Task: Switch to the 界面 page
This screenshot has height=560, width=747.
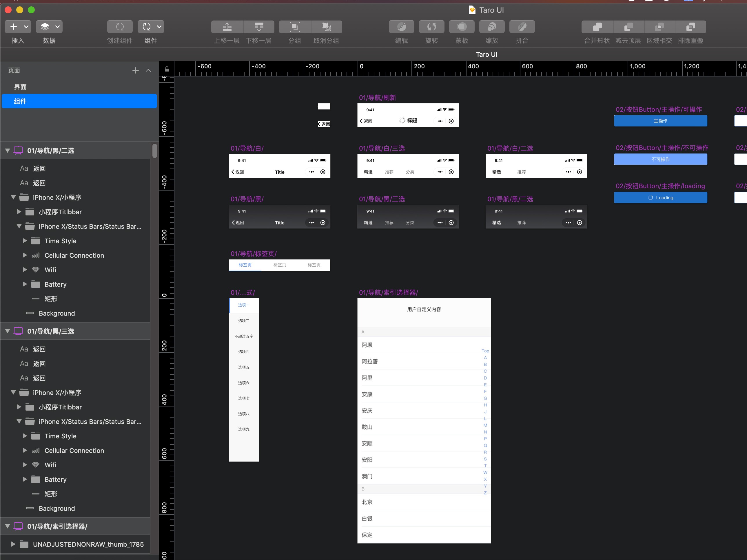Action: point(20,86)
